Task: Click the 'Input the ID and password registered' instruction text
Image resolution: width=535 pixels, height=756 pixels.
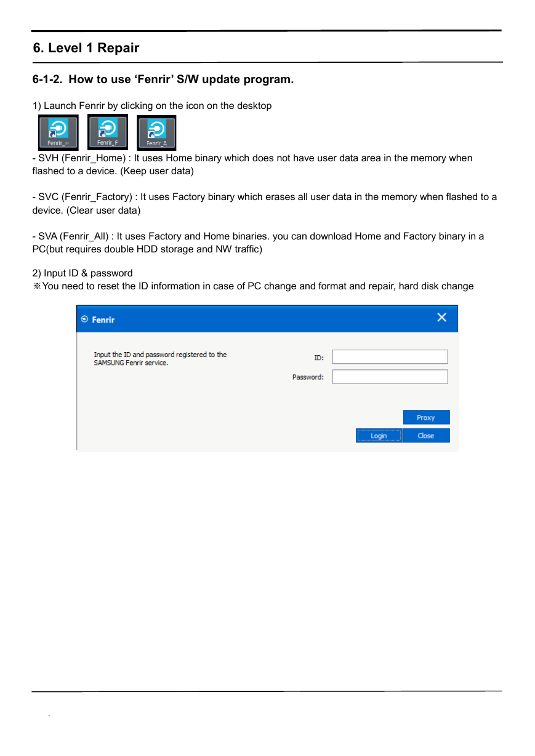Action: point(160,359)
